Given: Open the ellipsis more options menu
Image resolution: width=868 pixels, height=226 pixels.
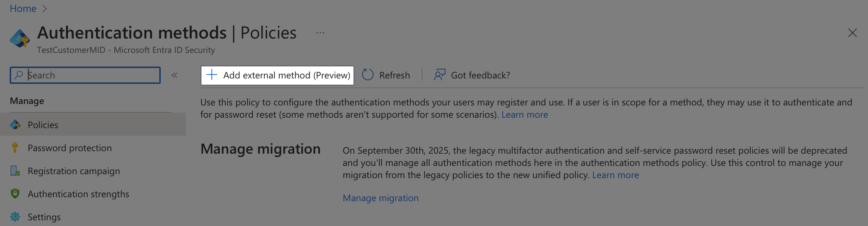Looking at the screenshot, I should click(320, 33).
